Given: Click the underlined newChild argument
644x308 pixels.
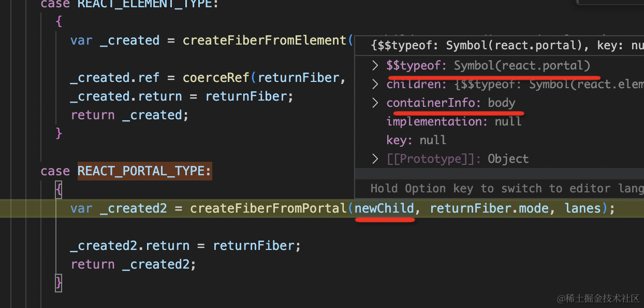Looking at the screenshot, I should [x=384, y=208].
